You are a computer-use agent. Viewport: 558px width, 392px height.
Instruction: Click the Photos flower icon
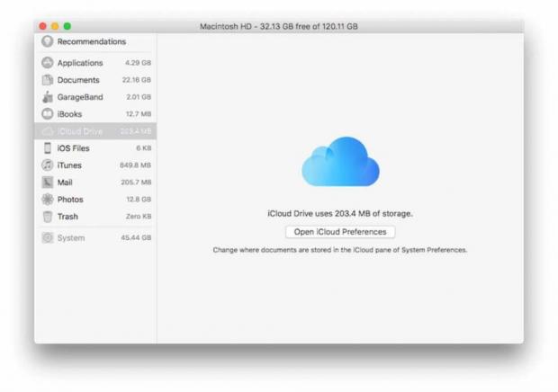tap(48, 200)
